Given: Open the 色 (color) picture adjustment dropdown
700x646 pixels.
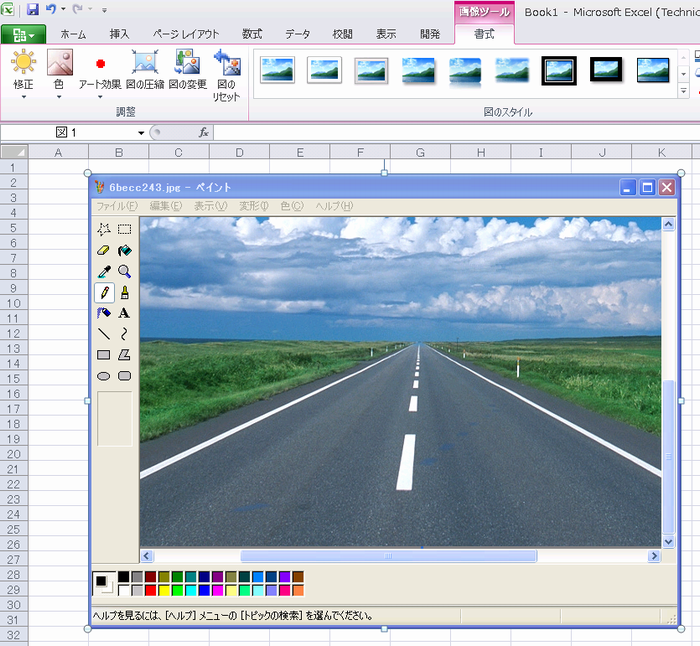Looking at the screenshot, I should [x=59, y=74].
